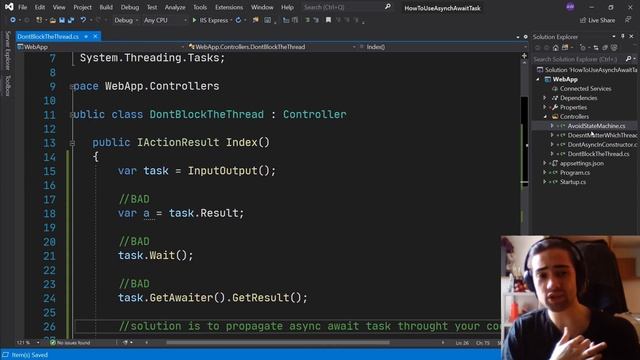The height and width of the screenshot is (360, 640).
Task: Collapse the WebApp project node
Action: pos(538,79)
